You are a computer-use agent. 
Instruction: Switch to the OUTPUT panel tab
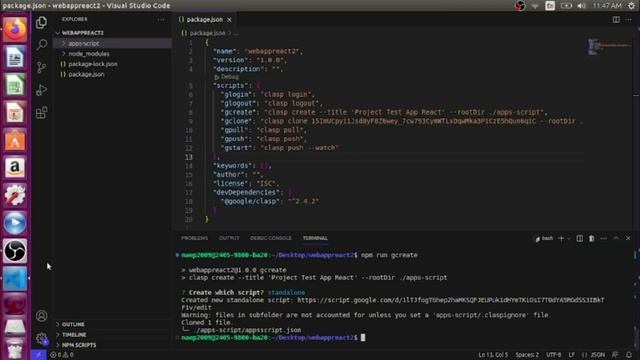229,238
